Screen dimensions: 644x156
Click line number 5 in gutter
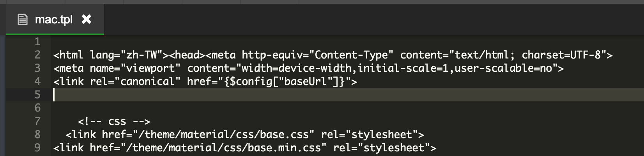pyautogui.click(x=37, y=95)
